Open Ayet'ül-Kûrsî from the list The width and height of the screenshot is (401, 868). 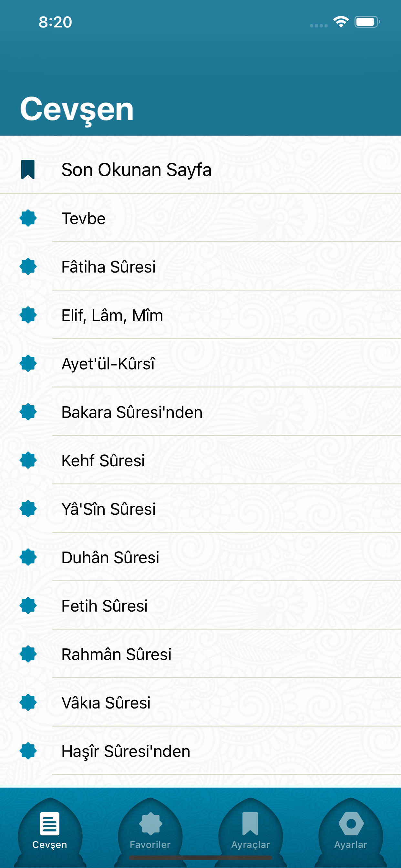click(200, 364)
